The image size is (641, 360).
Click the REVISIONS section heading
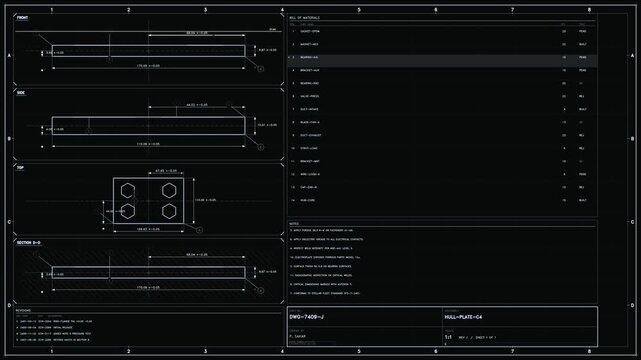point(23,311)
